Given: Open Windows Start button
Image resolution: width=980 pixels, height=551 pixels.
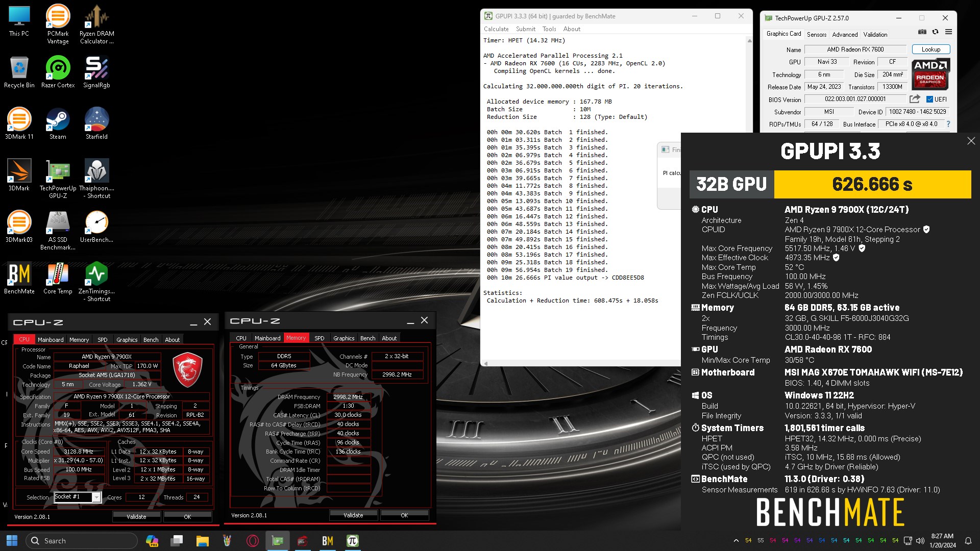Looking at the screenshot, I should tap(12, 541).
